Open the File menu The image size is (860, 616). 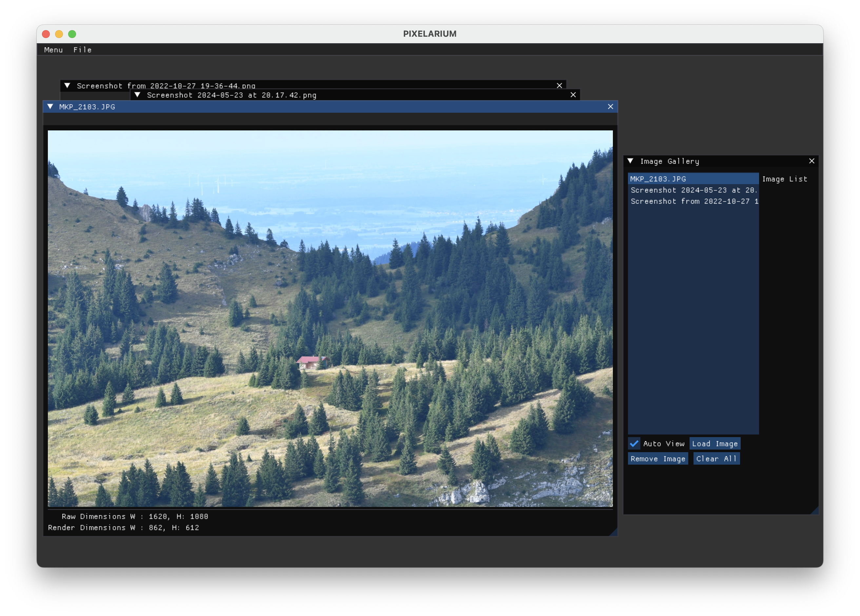tap(82, 50)
